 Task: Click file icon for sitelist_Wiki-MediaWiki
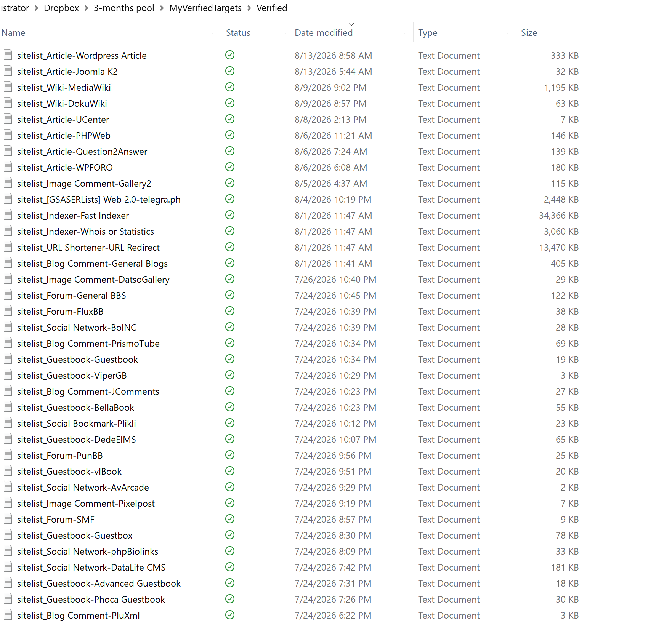tap(8, 87)
